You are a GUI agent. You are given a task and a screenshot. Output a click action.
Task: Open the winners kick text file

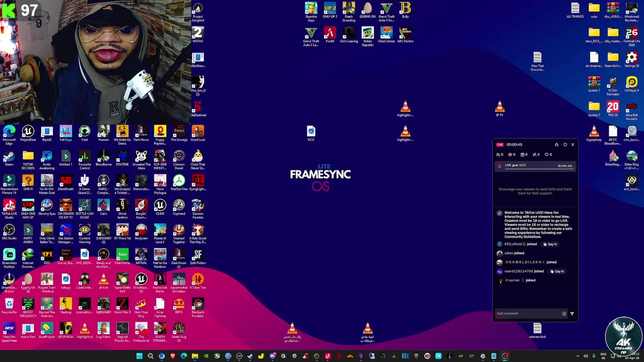pyautogui.click(x=537, y=330)
